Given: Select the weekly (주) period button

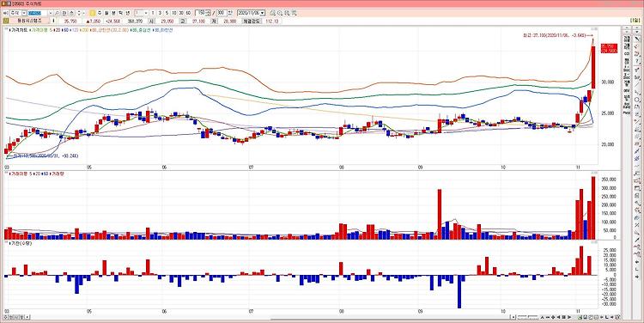Looking at the screenshot, I should click(100, 13).
